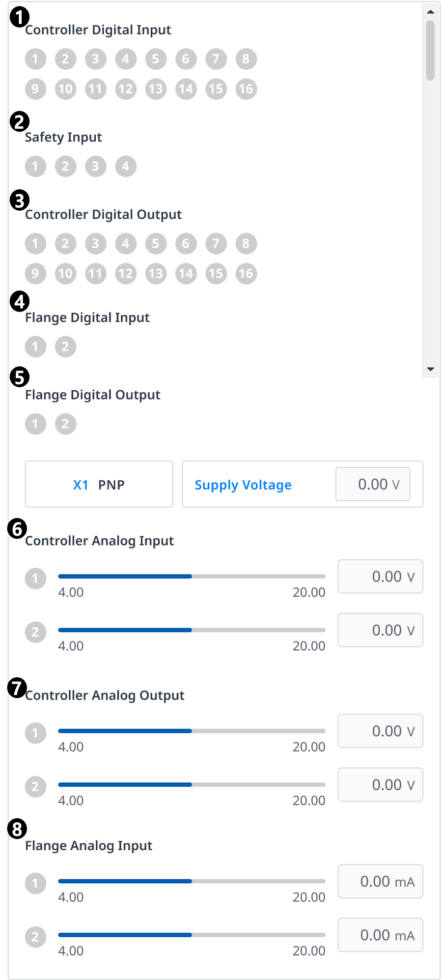Click Safety Input indicator 4
441x980 pixels.
[x=125, y=166]
